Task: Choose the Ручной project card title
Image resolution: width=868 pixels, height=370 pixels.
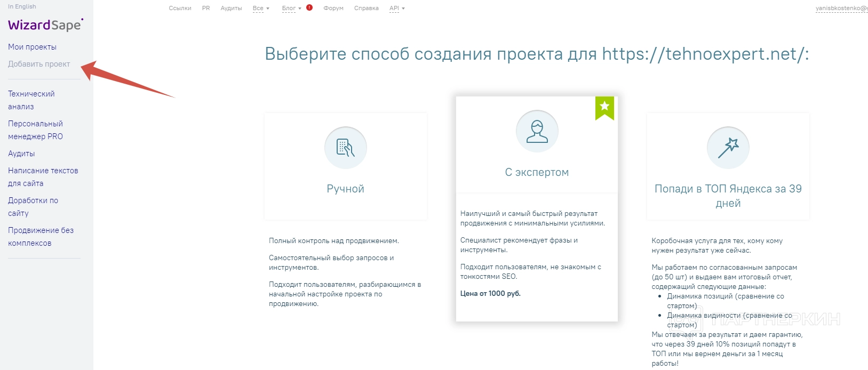Action: (346, 189)
